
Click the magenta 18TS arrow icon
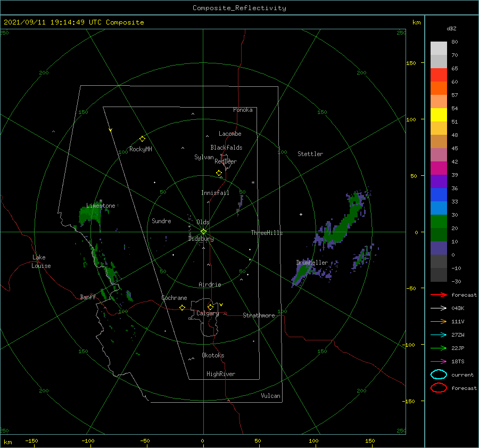(x=439, y=362)
